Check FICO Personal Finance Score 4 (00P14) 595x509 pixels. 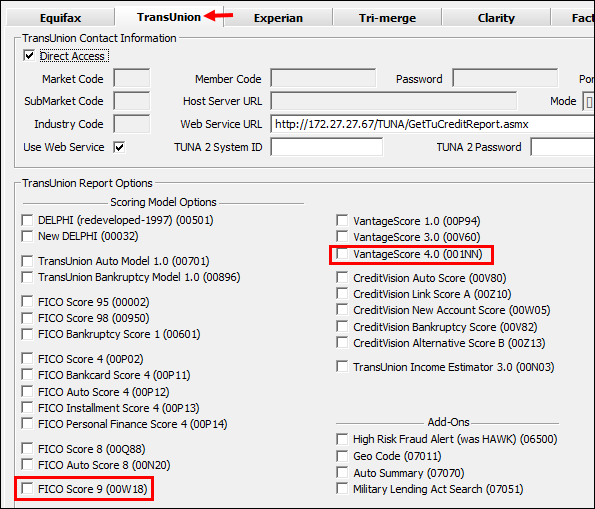[27, 424]
